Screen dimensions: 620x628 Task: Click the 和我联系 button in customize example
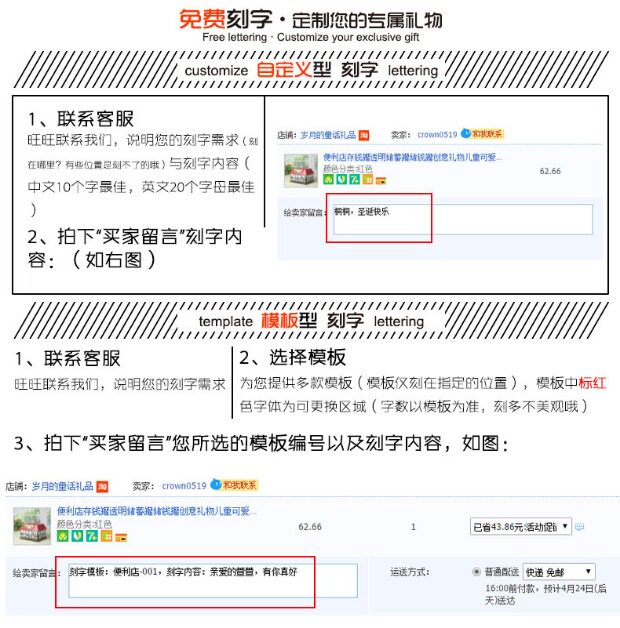click(487, 134)
